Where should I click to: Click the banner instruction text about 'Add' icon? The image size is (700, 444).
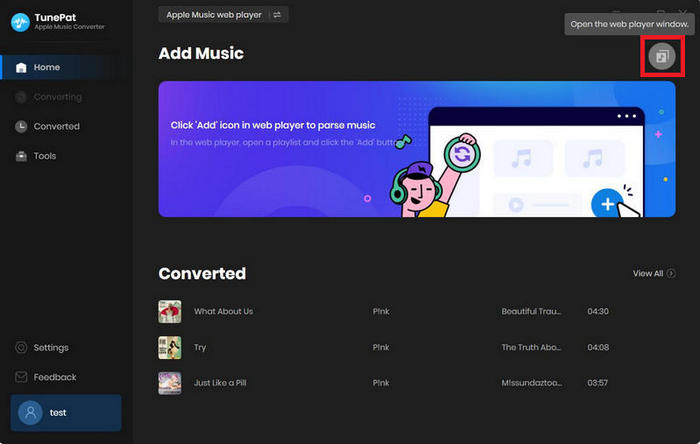coord(273,125)
